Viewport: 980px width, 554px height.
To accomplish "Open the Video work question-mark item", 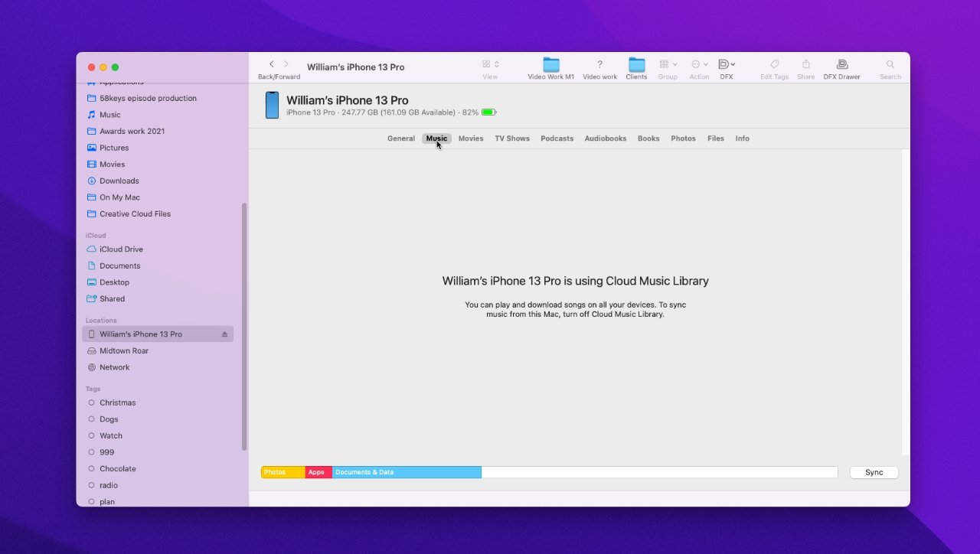I will 599,64.
